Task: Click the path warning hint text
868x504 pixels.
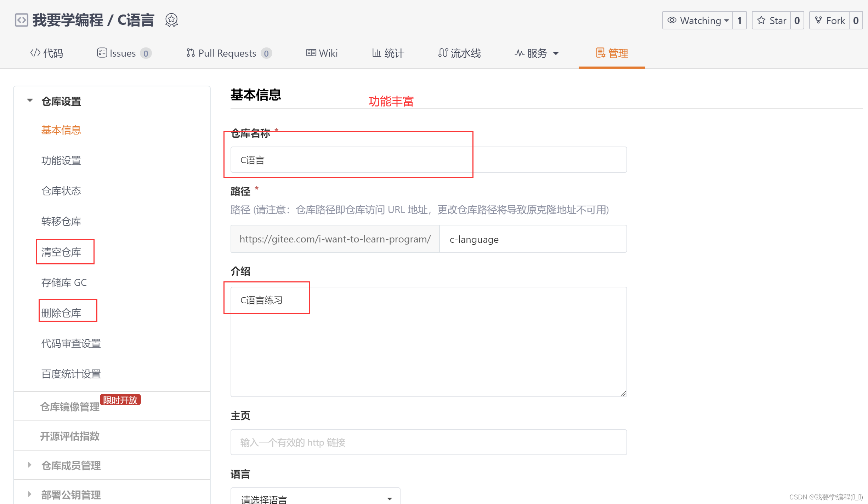Action: 420,210
